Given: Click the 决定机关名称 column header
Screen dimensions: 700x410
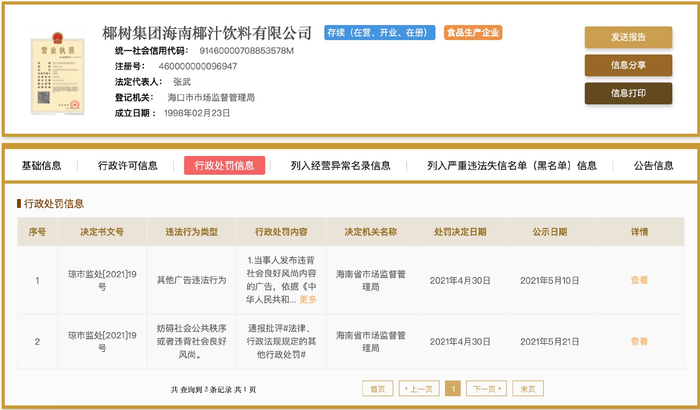Looking at the screenshot, I should pos(371,232).
